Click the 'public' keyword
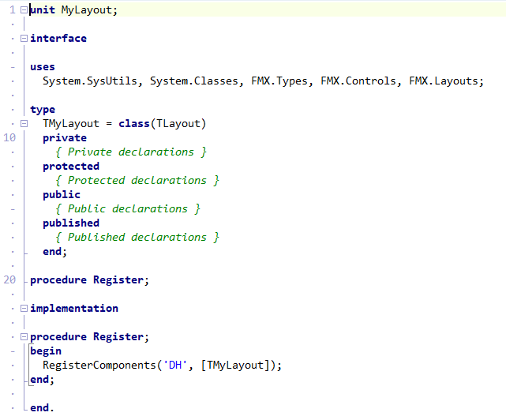This screenshot has width=506, height=420. tap(62, 195)
